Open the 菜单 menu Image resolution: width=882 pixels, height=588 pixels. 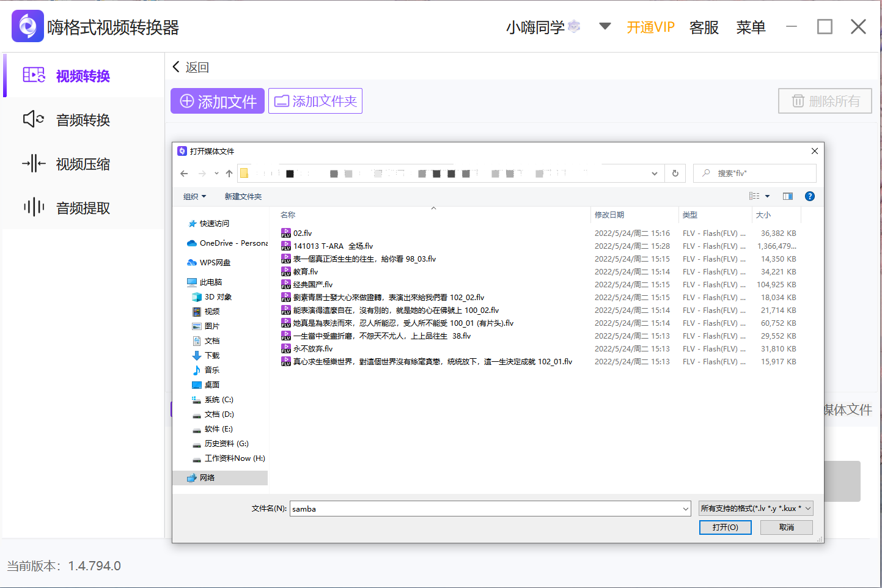point(751,27)
